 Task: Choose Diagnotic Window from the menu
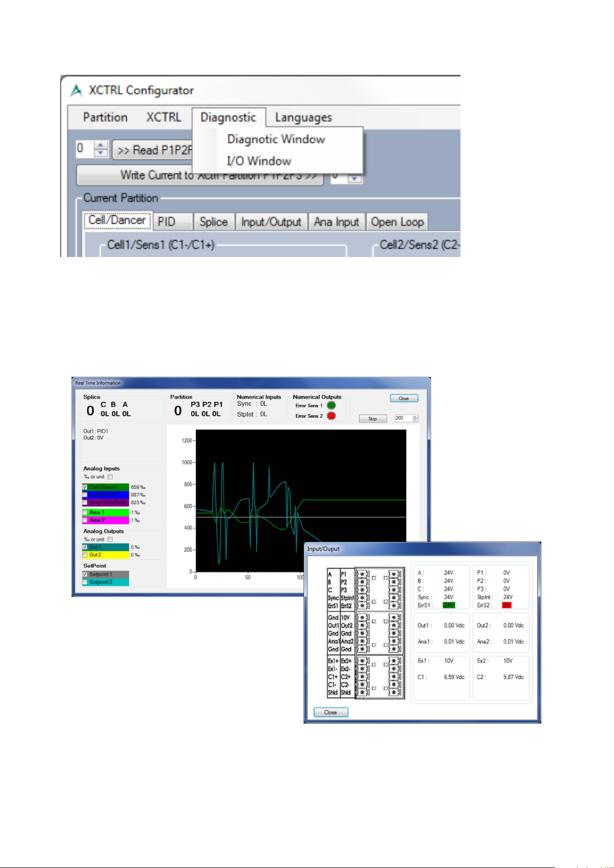(x=276, y=139)
